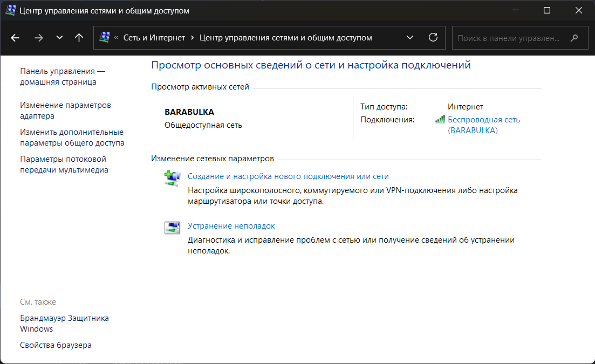Click the Forward navigation arrow

coord(38,38)
